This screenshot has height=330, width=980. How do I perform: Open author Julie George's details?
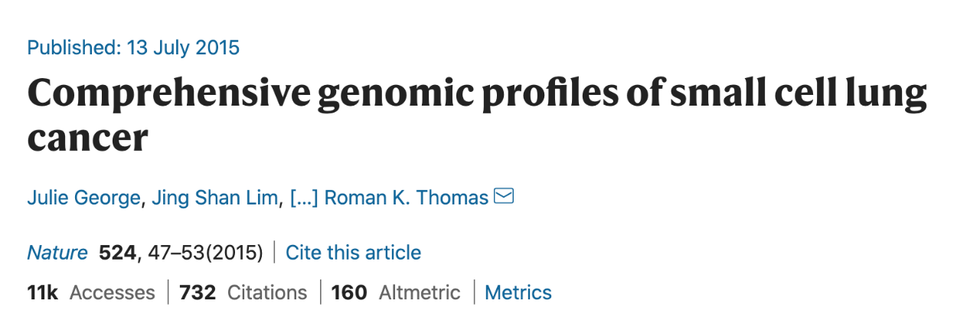(x=83, y=198)
